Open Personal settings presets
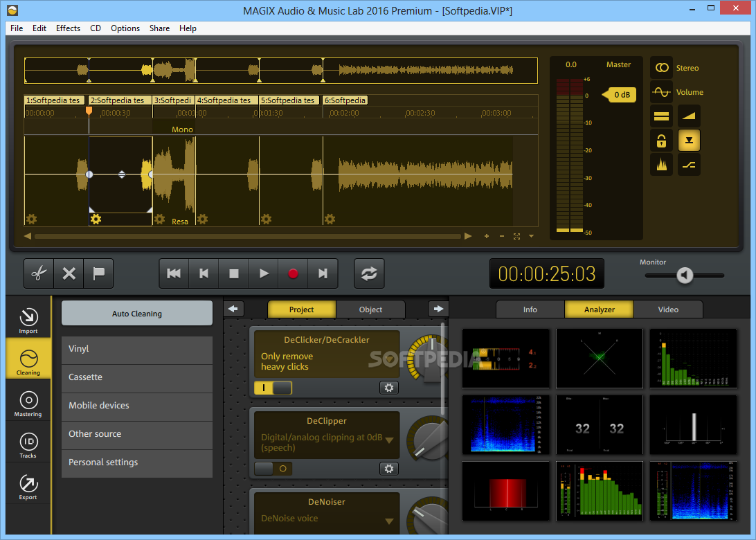This screenshot has height=540, width=756. coord(137,463)
